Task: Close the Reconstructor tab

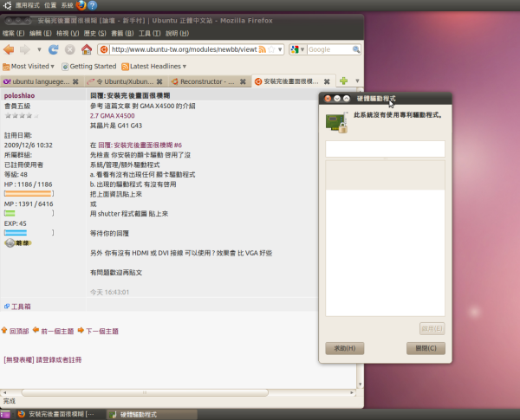Action: 243,81
